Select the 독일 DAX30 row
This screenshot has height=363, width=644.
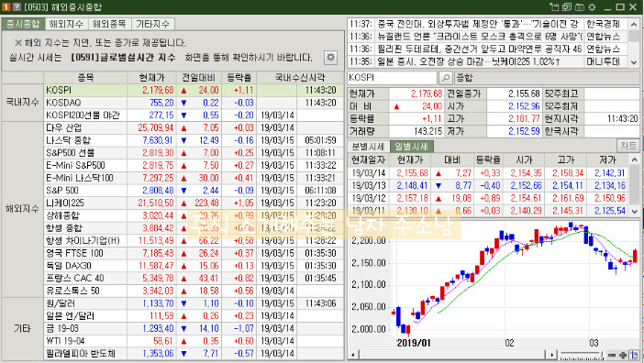(x=194, y=266)
